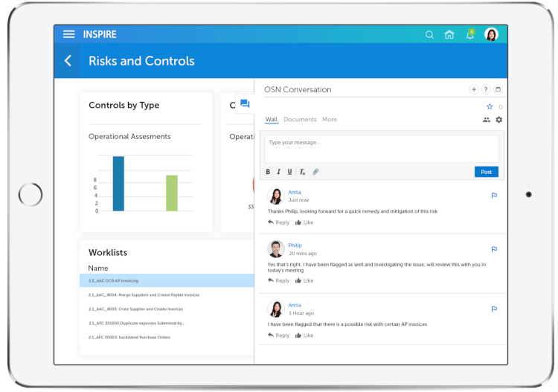Open the members people icon
Image resolution: width=558 pixels, height=392 pixels.
pos(486,120)
